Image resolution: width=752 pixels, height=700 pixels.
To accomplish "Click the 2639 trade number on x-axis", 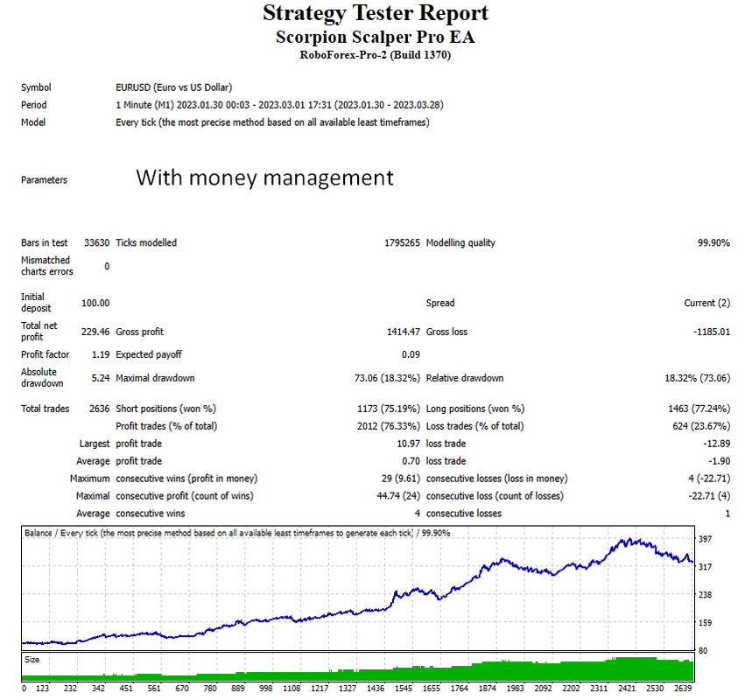I will (x=683, y=689).
